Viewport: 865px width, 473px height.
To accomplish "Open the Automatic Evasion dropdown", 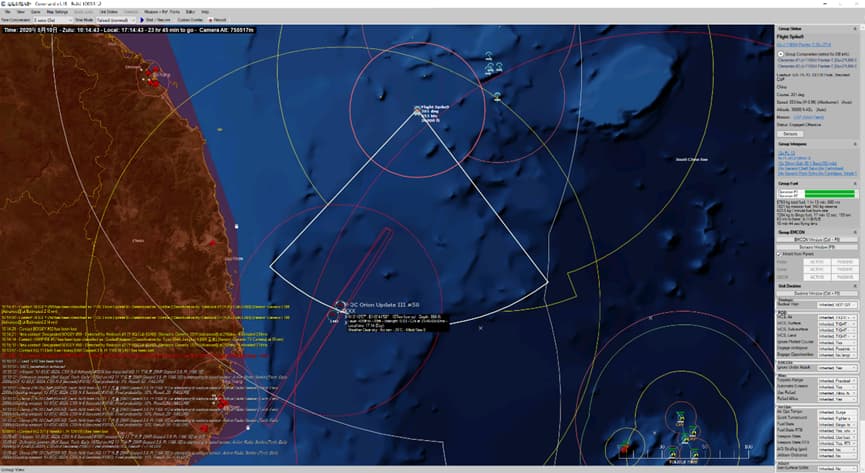I will [837, 386].
